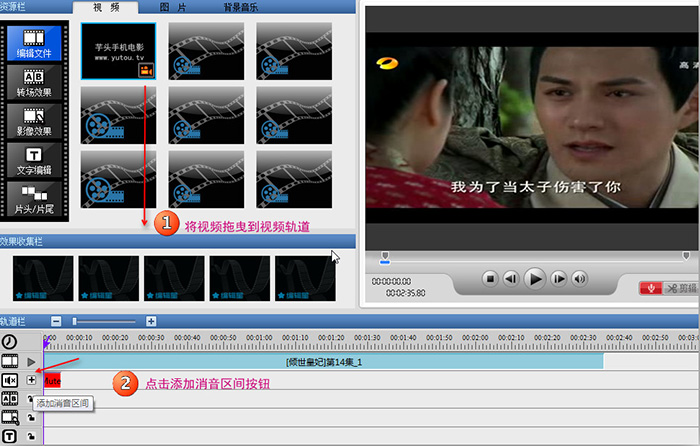Click the video track play arrow
The image size is (700, 446).
coord(31,361)
